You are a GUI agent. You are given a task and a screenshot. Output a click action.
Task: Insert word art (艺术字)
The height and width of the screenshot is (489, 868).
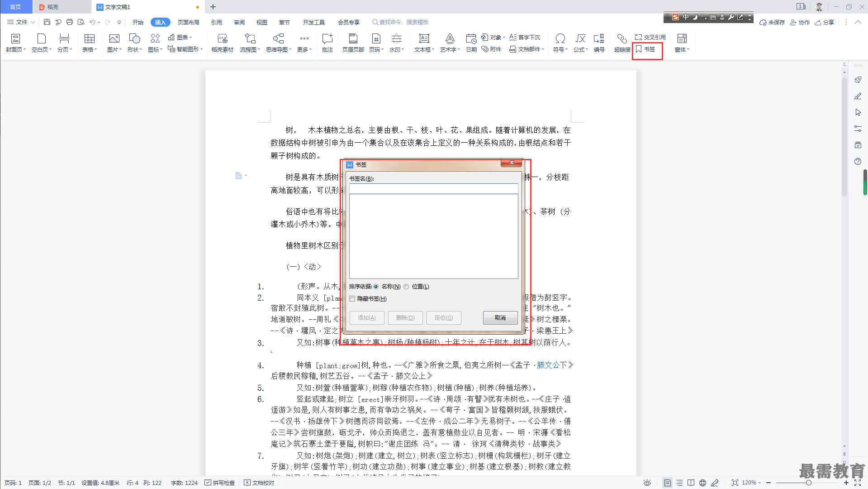point(450,43)
